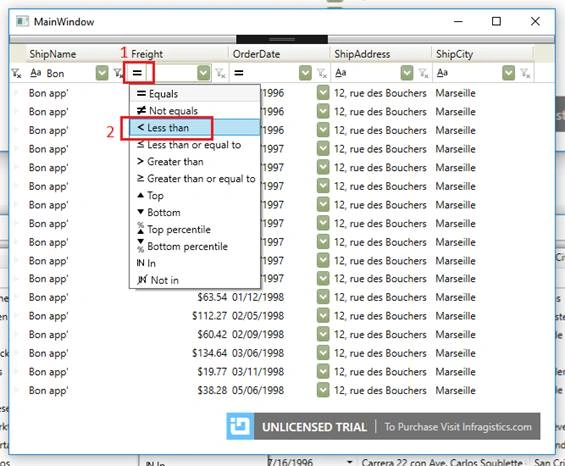Sort by the ShipCity column header
Viewport: 565px width, 466px height.
click(483, 54)
